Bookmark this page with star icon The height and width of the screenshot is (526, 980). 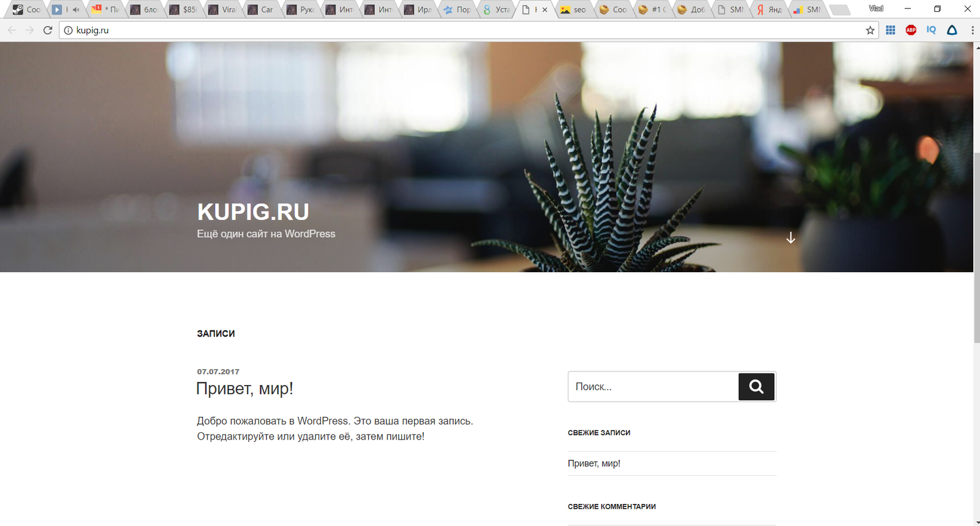tap(870, 30)
